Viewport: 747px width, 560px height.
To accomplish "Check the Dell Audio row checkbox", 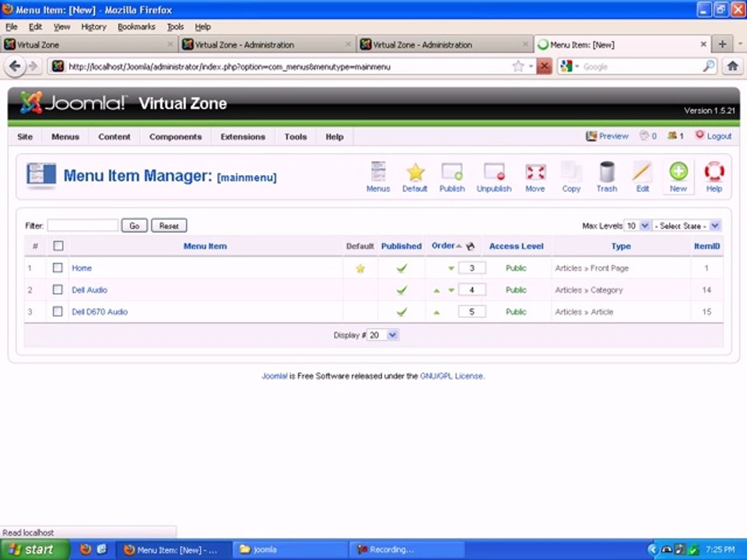I will [x=58, y=289].
